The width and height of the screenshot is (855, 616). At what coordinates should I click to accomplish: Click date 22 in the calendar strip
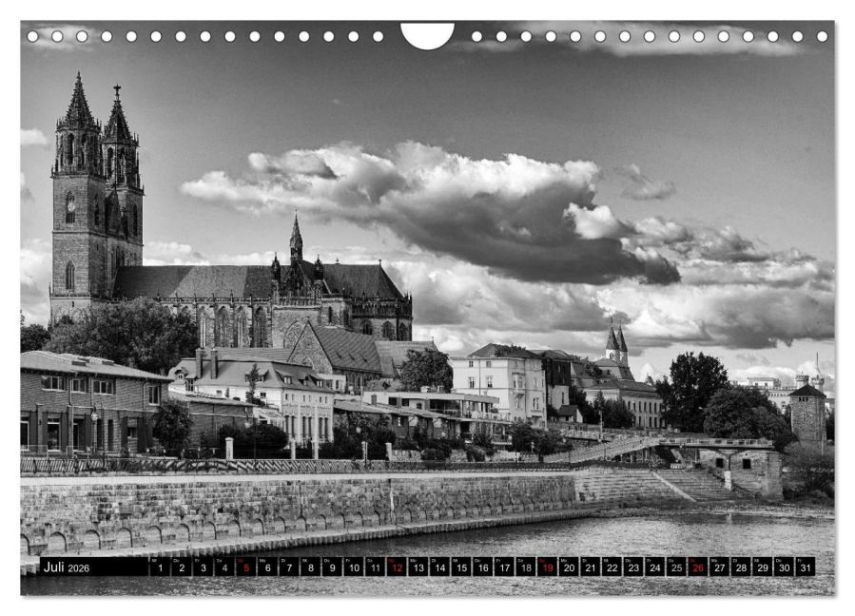coord(612,568)
